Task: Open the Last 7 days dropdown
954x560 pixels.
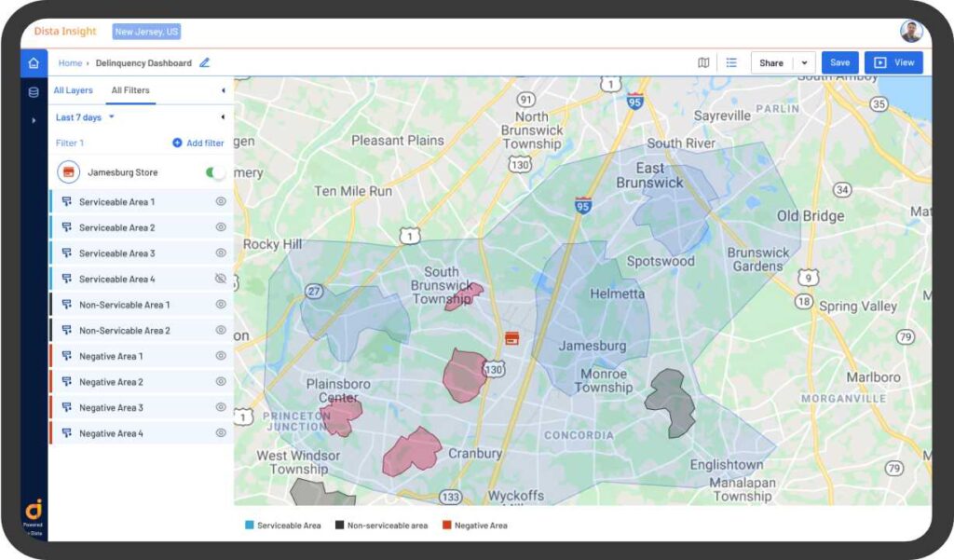Action: click(x=83, y=117)
